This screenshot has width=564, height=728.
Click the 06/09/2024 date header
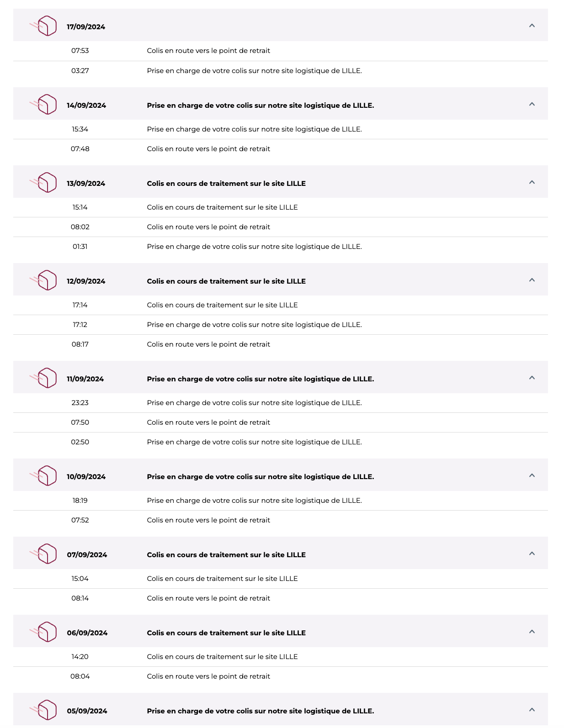(x=87, y=633)
